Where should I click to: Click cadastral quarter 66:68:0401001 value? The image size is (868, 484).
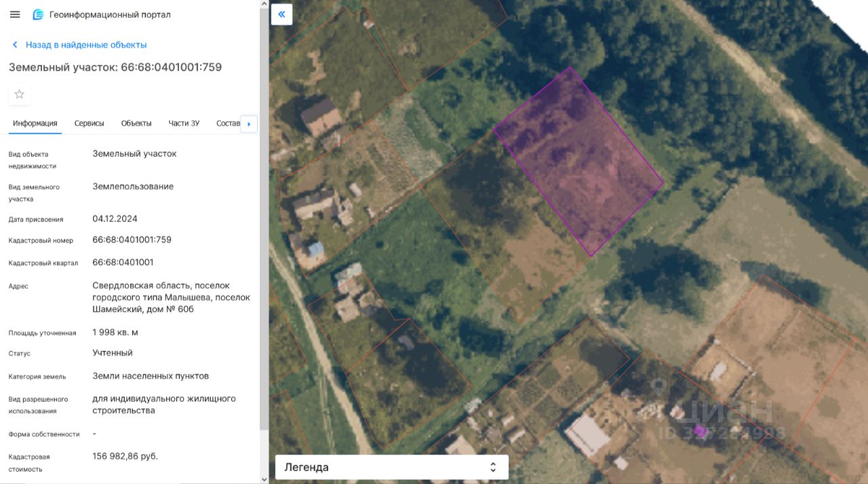tap(123, 262)
